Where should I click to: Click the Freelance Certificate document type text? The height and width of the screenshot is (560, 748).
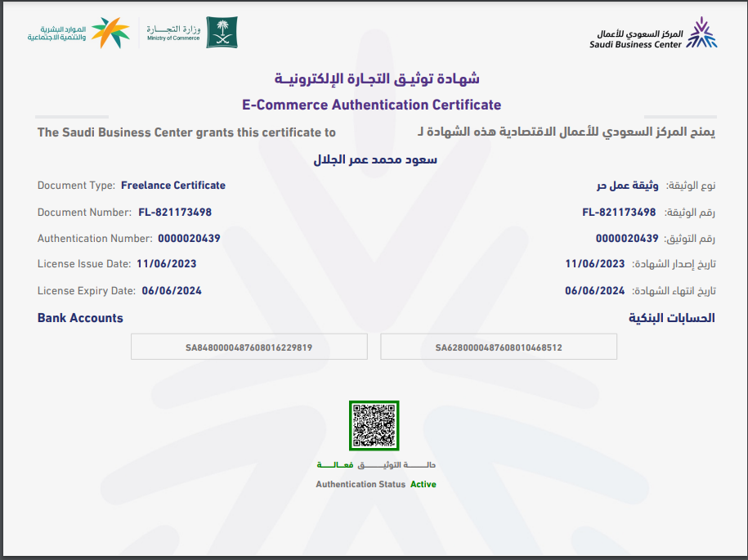coord(172,186)
